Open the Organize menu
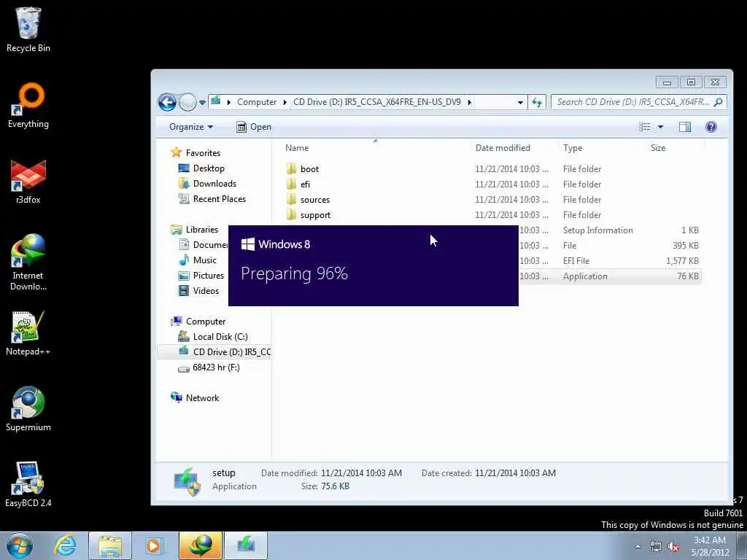The image size is (747, 560). (191, 127)
